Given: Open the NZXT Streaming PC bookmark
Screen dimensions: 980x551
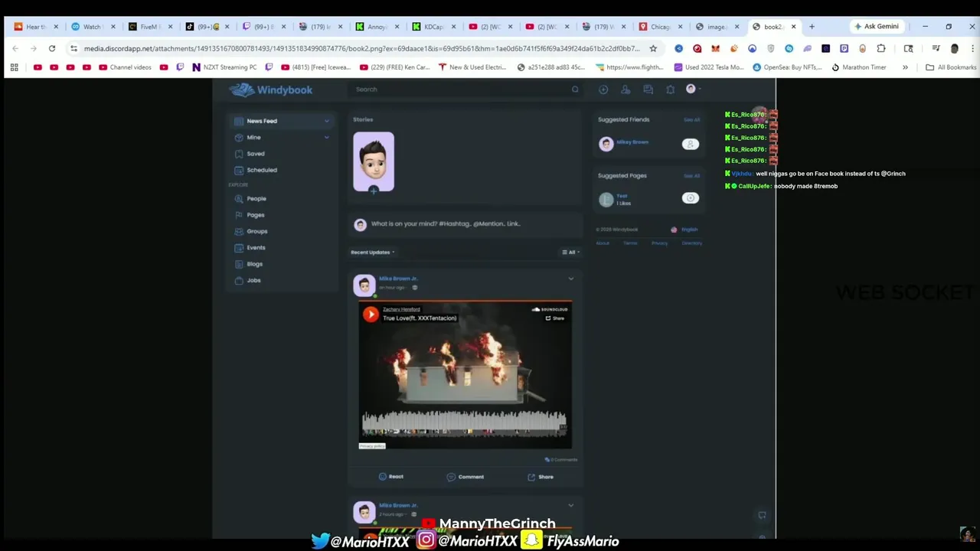Looking at the screenshot, I should click(x=224, y=67).
